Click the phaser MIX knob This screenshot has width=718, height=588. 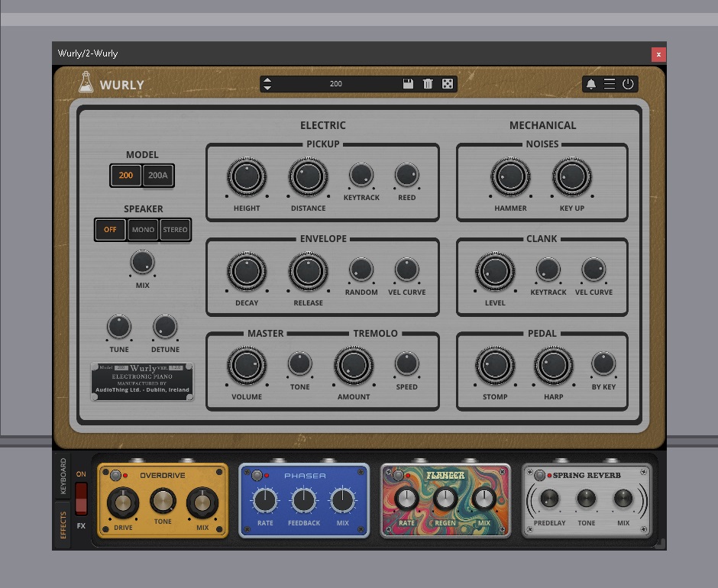pyautogui.click(x=342, y=500)
